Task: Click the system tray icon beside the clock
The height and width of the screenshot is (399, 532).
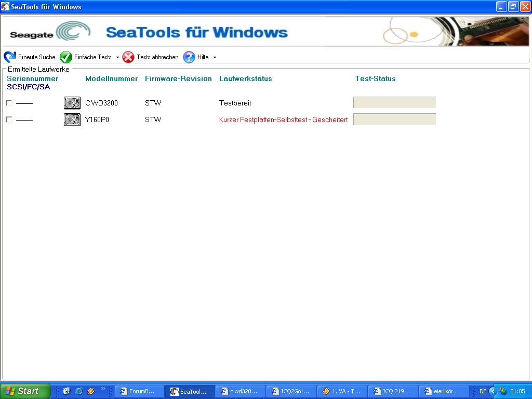Action: point(503,391)
